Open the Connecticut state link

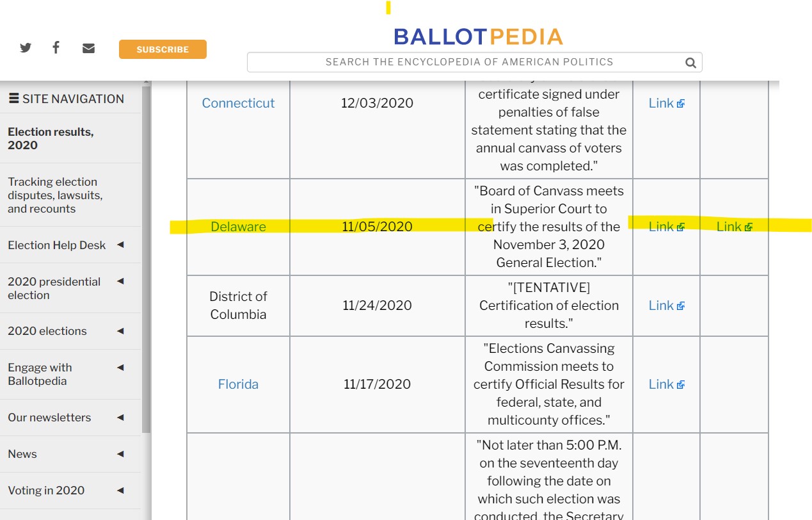[x=238, y=103]
